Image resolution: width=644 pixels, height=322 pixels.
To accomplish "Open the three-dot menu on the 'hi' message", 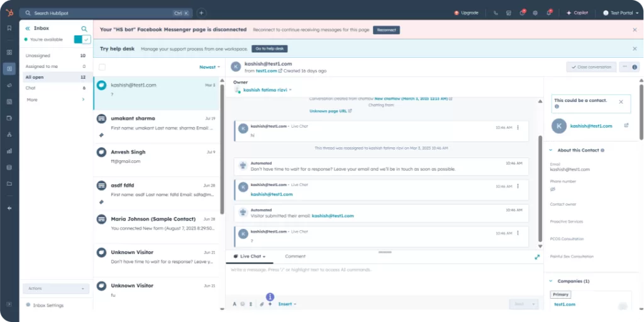I will 518,127.
